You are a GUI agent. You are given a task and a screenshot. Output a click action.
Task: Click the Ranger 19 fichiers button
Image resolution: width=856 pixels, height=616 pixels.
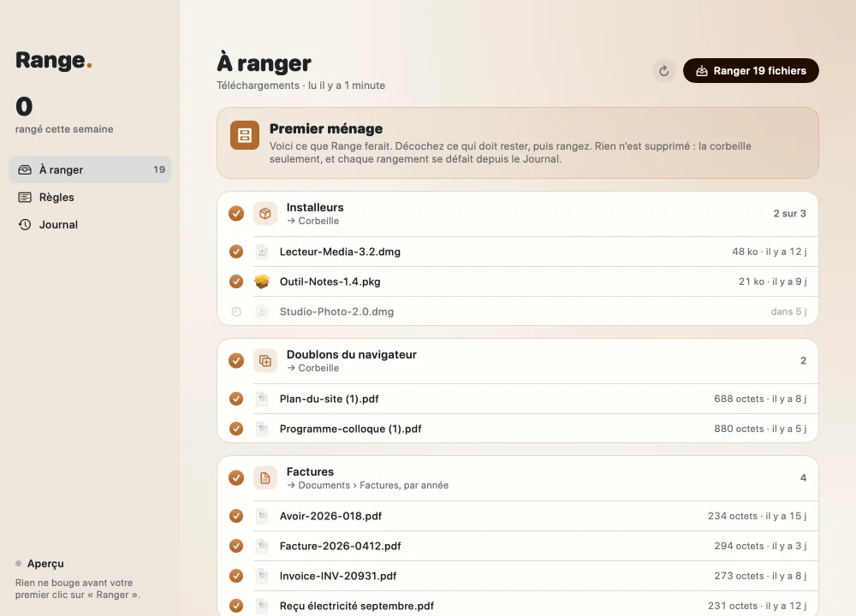pos(751,71)
